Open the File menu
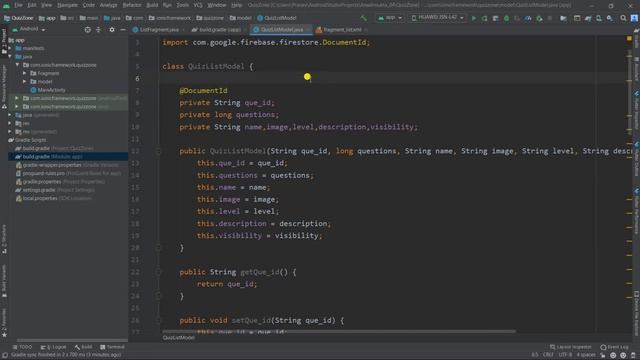The image size is (640, 360). click(x=18, y=5)
